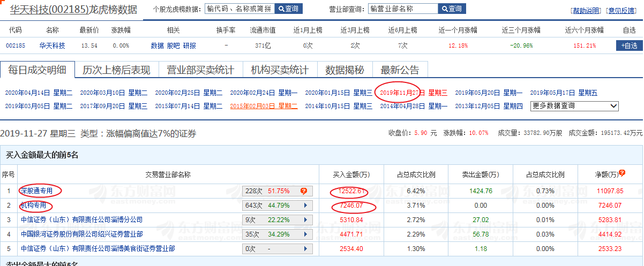Screen dimensions: 644x266
Task: Select date 2020年03月10日 星期二
Action: [x=114, y=93]
